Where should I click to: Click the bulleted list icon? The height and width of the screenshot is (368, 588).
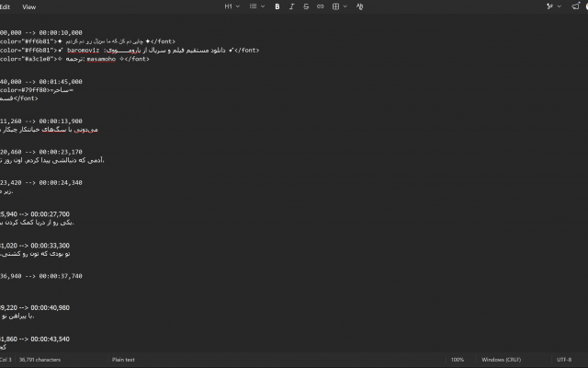(254, 6)
